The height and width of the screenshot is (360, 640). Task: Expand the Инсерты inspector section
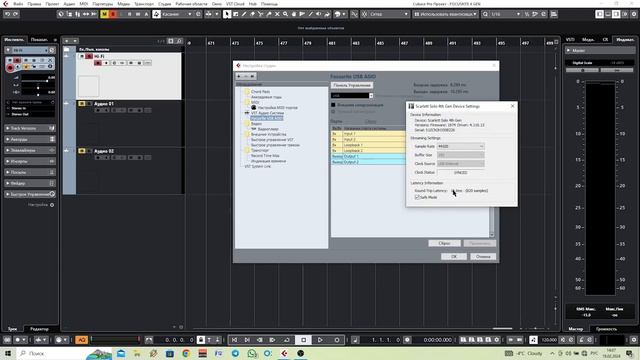tap(30, 161)
